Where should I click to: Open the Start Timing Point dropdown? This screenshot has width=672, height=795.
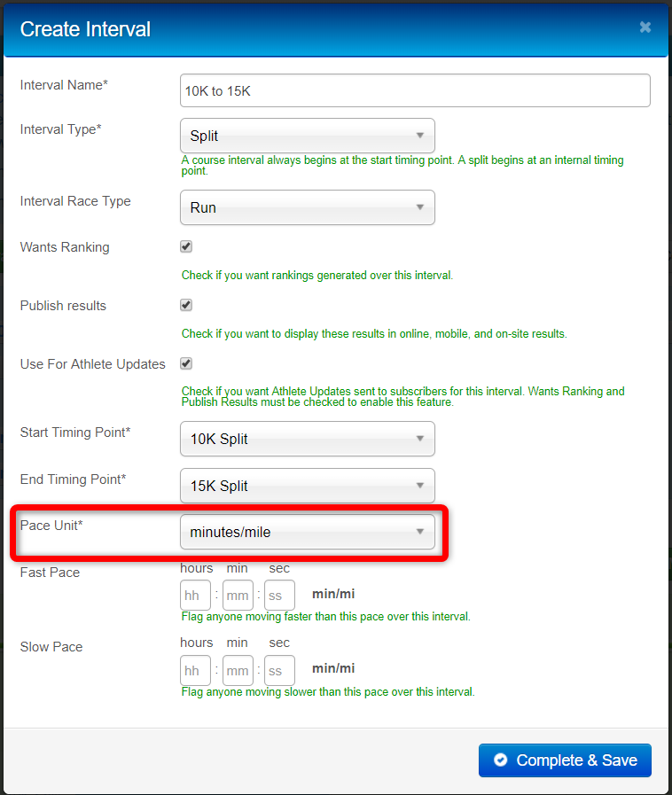[x=308, y=439]
